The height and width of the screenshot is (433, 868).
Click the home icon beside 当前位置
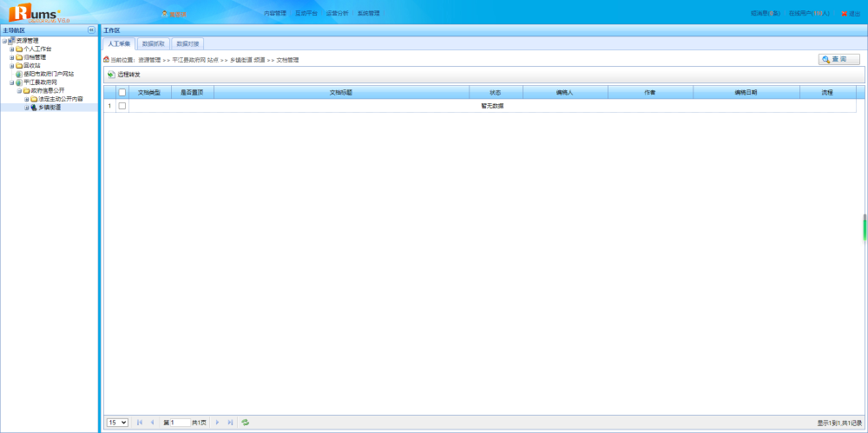(x=107, y=60)
